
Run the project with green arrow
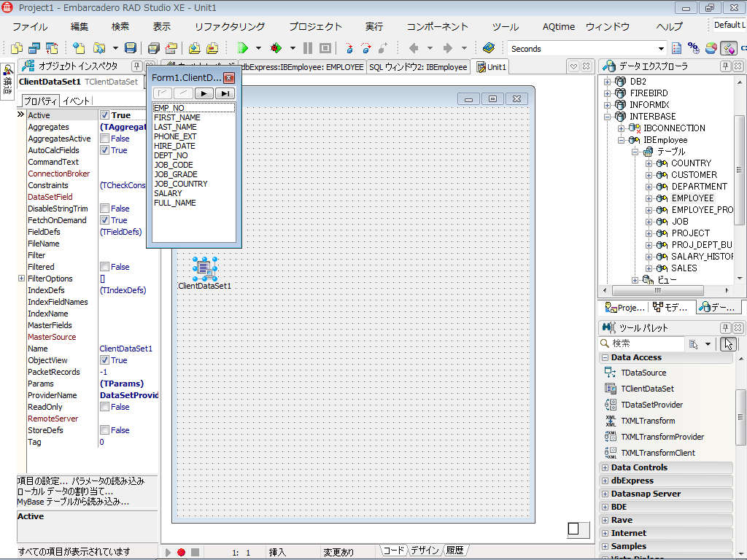pos(243,48)
